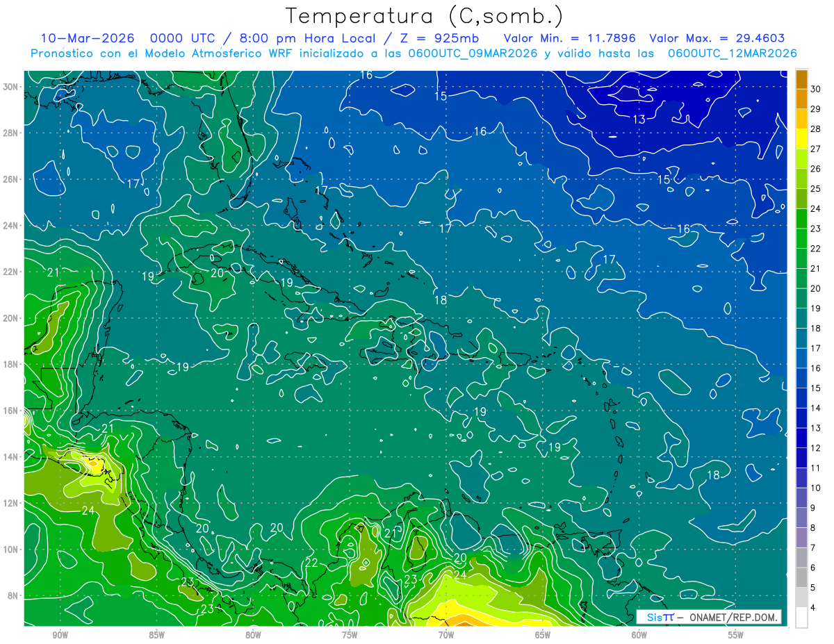
Task: Click the 14N latitude axis label
Action: coord(11,457)
